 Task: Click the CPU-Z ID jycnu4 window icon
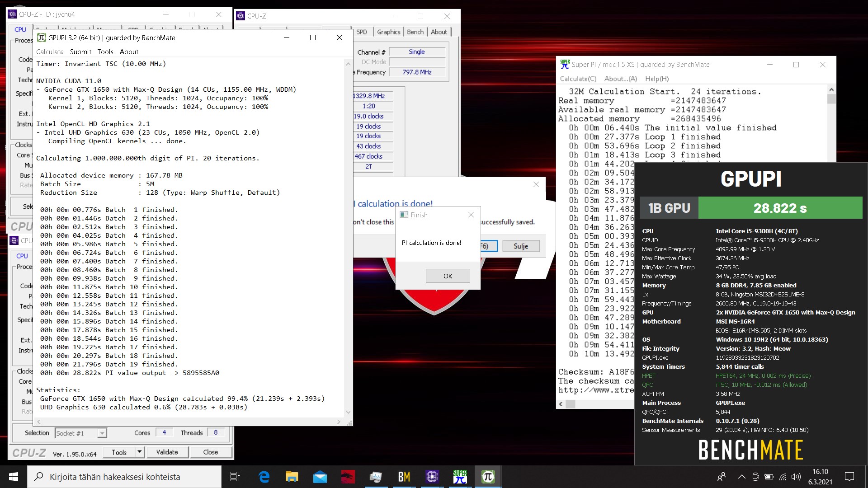(13, 14)
